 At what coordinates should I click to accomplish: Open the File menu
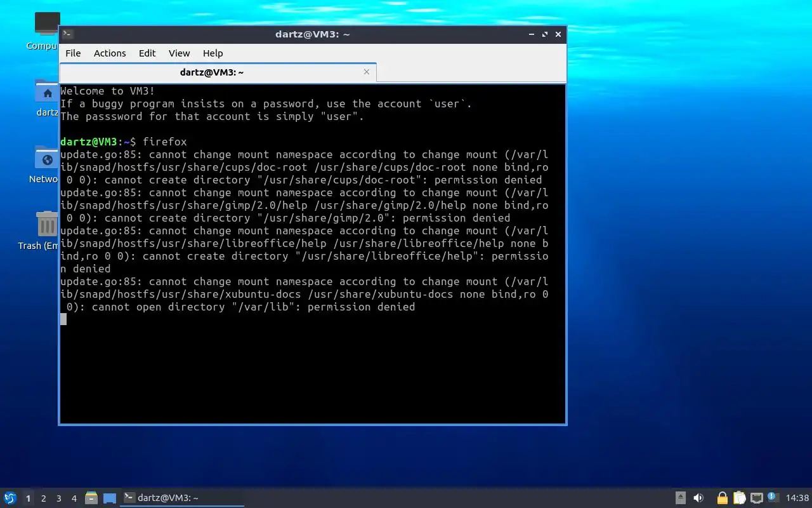(73, 53)
